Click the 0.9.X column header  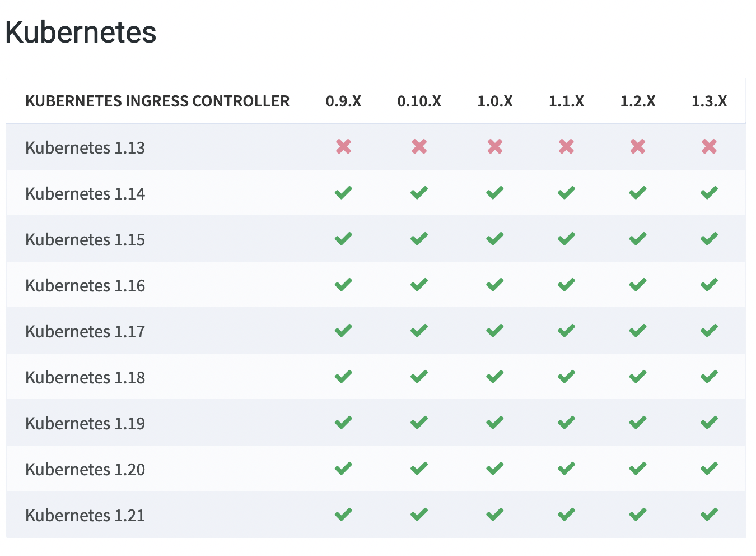[x=343, y=101]
